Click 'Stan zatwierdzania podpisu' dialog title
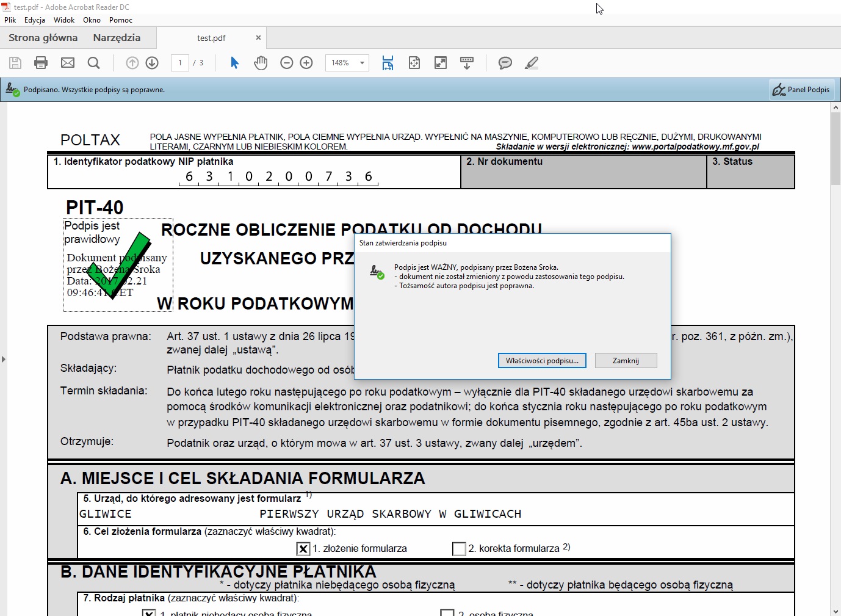 (x=403, y=243)
